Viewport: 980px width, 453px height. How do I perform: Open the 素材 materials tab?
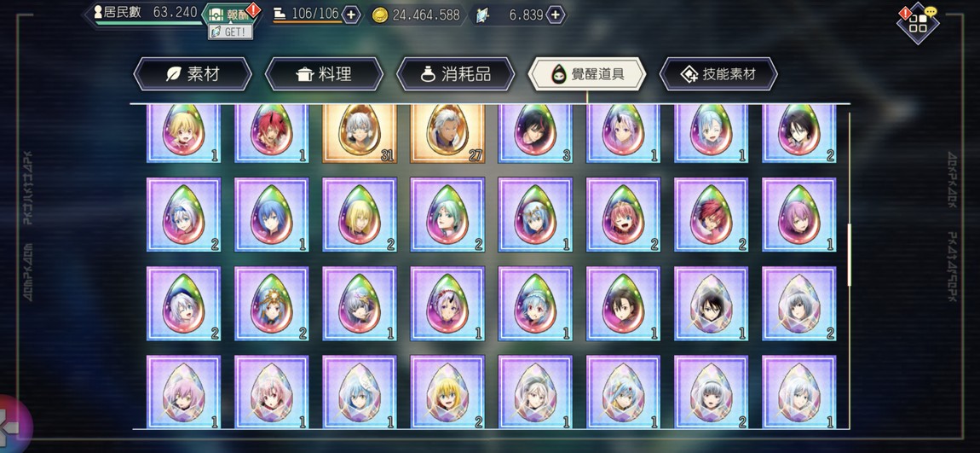193,74
